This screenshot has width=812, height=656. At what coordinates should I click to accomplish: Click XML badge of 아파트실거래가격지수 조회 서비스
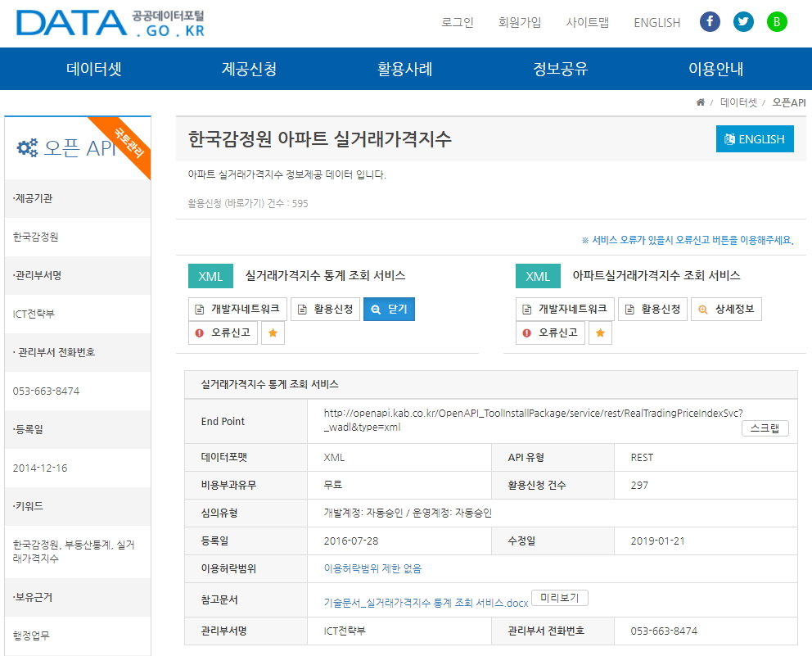point(538,276)
